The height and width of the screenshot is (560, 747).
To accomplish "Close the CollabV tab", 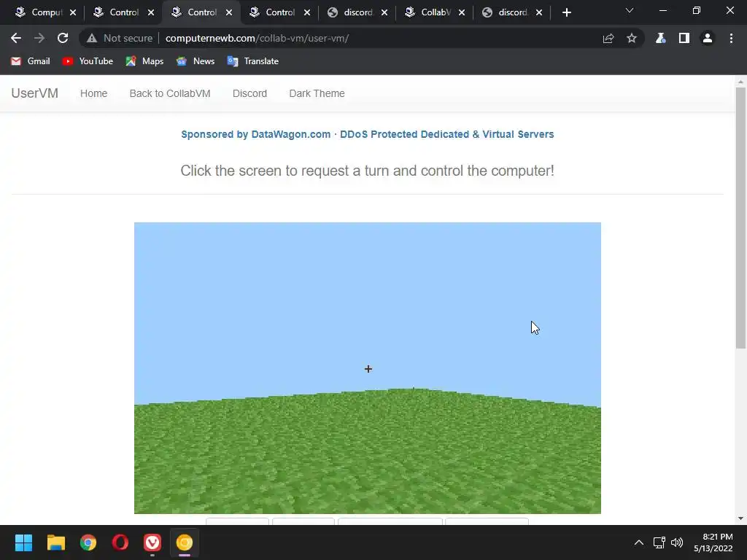I will click(x=462, y=12).
